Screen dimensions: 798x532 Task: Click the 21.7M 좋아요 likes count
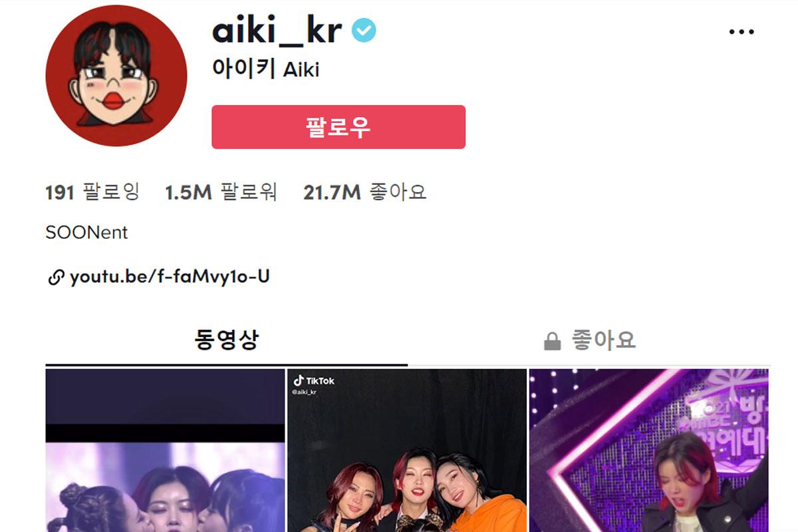point(364,192)
